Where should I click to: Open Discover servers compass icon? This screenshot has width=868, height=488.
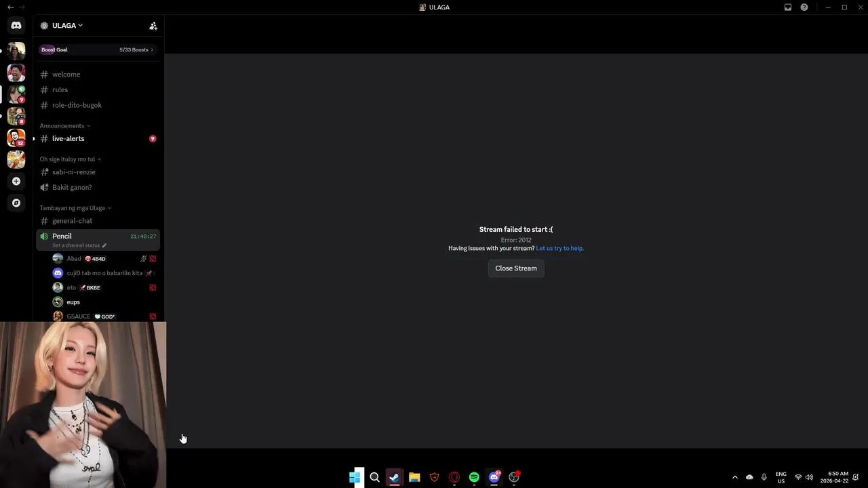(16, 203)
